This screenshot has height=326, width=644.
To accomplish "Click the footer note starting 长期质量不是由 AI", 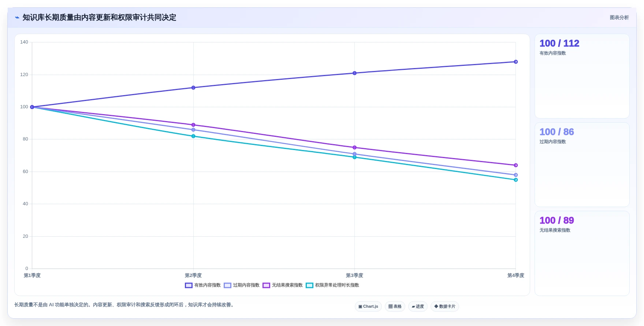I will tap(125, 305).
